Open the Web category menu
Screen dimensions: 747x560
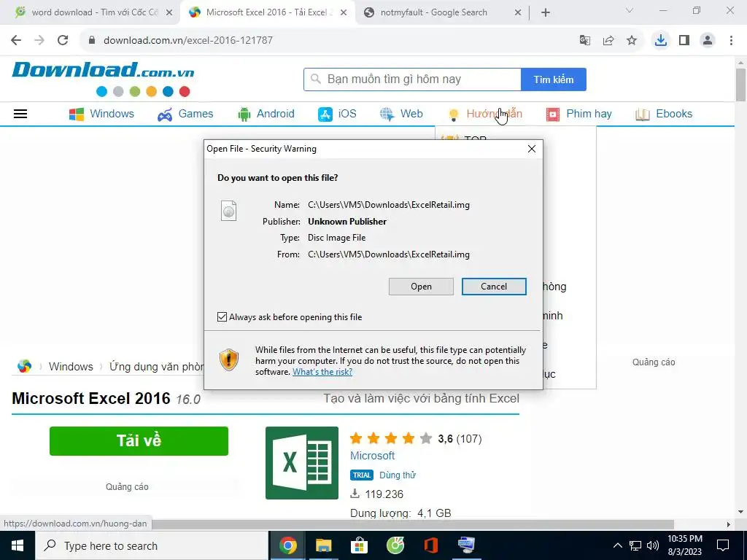[x=401, y=114]
